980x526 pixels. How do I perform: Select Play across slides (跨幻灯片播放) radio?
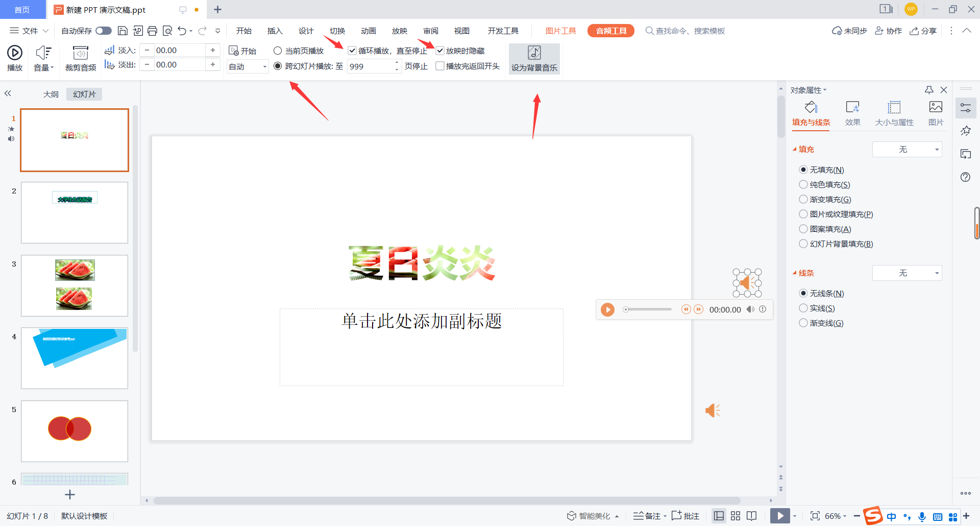278,66
